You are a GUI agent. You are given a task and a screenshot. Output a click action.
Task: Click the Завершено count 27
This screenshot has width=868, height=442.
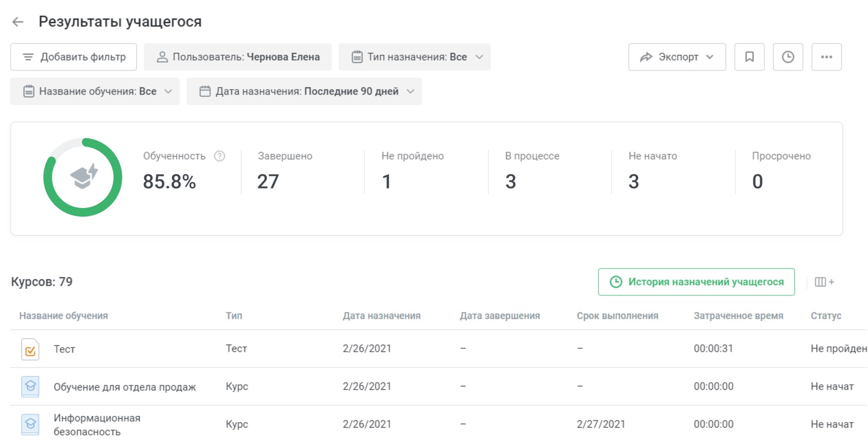[x=268, y=182]
